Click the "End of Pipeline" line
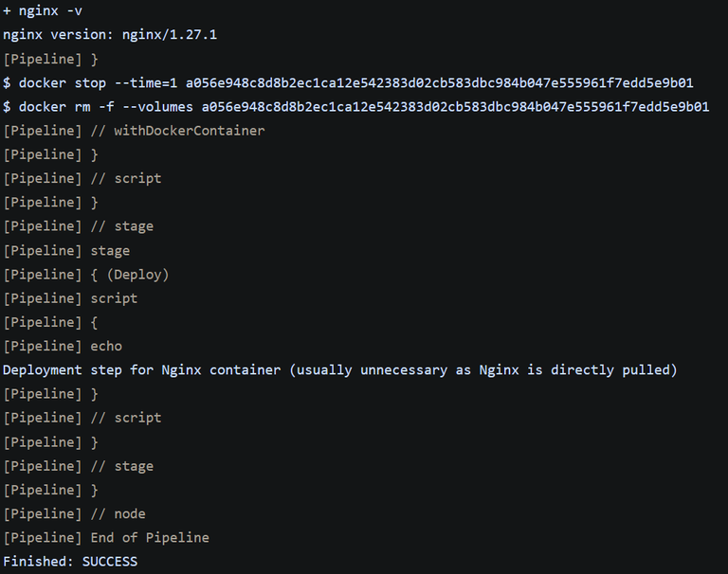 [x=106, y=537]
